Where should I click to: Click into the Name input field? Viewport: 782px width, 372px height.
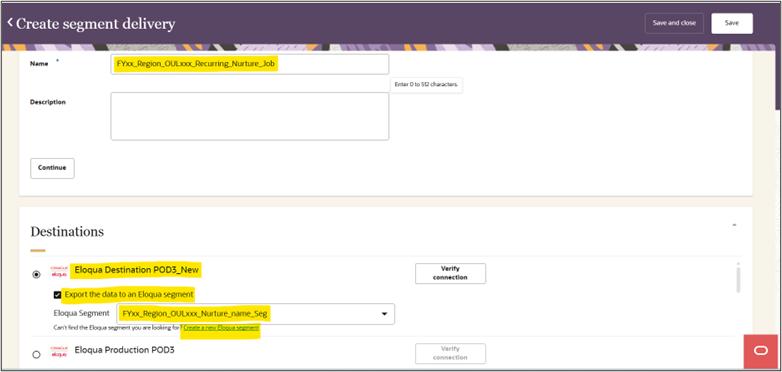point(249,64)
